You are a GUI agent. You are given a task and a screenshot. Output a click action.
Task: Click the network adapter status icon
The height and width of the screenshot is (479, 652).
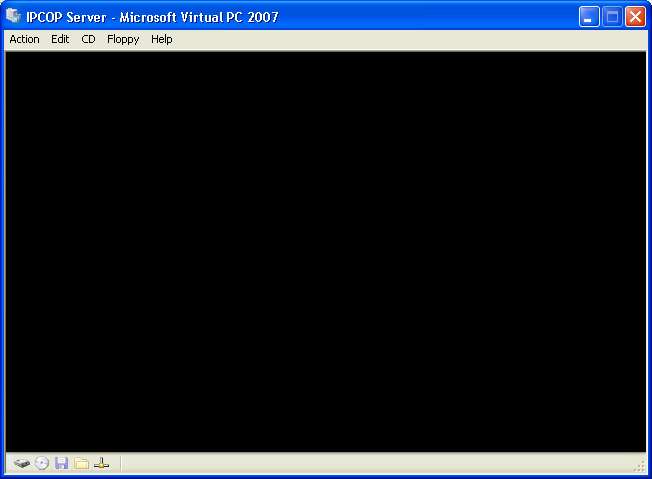(101, 463)
